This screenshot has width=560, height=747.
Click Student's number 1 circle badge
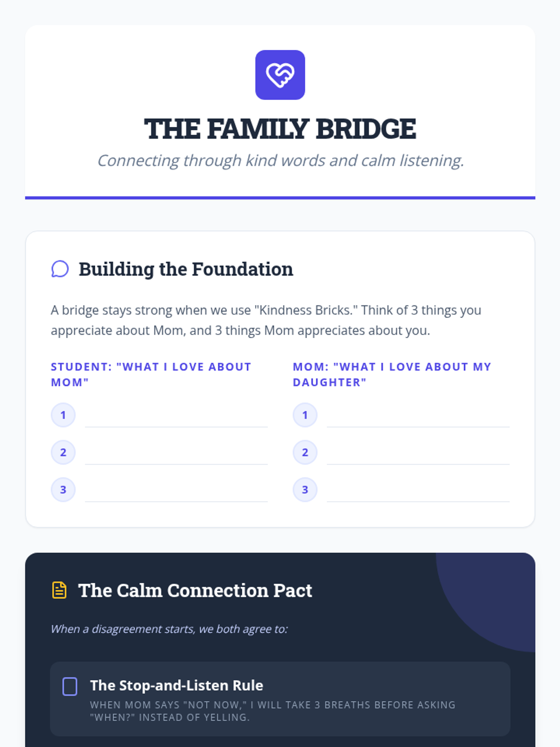pyautogui.click(x=63, y=415)
